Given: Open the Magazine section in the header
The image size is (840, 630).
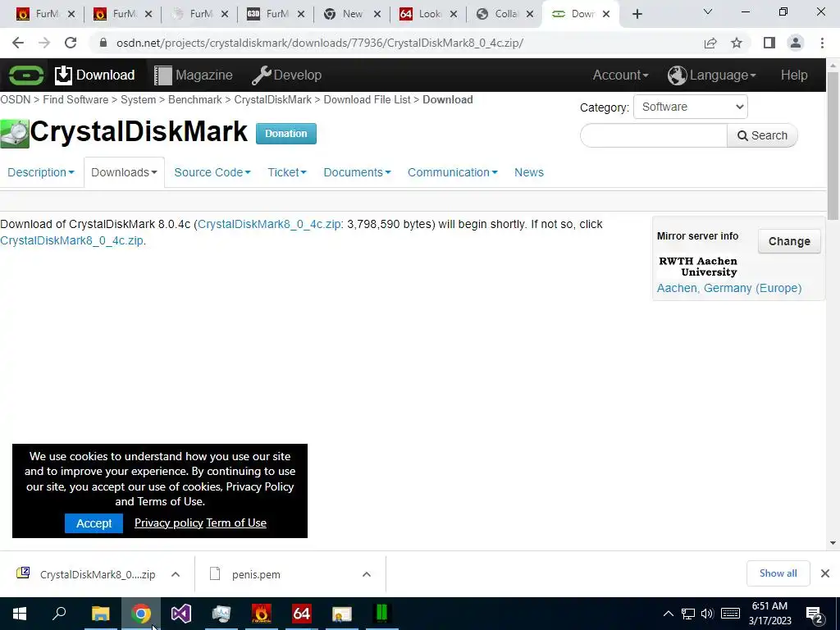Looking at the screenshot, I should coord(194,75).
